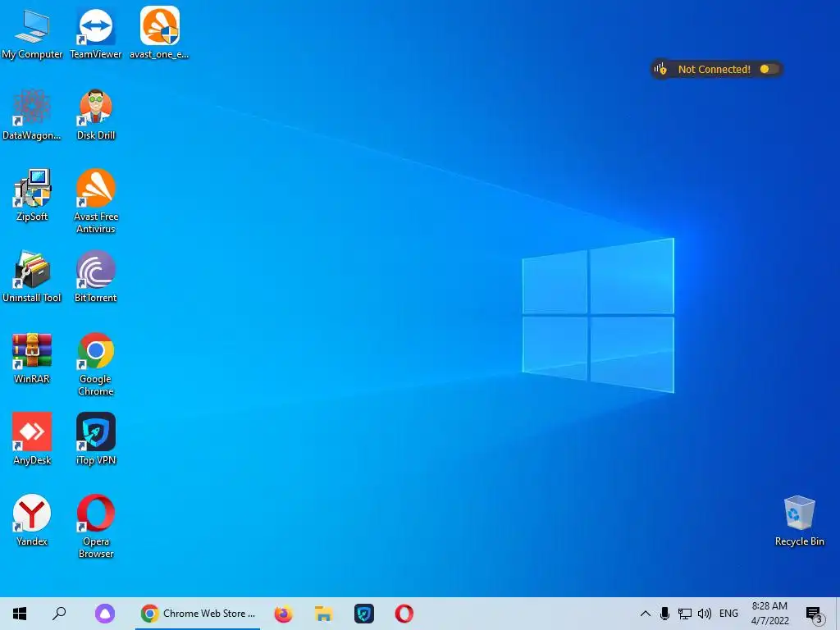The width and height of the screenshot is (840, 630).
Task: Open the volume speaker tray icon
Action: pyautogui.click(x=705, y=614)
